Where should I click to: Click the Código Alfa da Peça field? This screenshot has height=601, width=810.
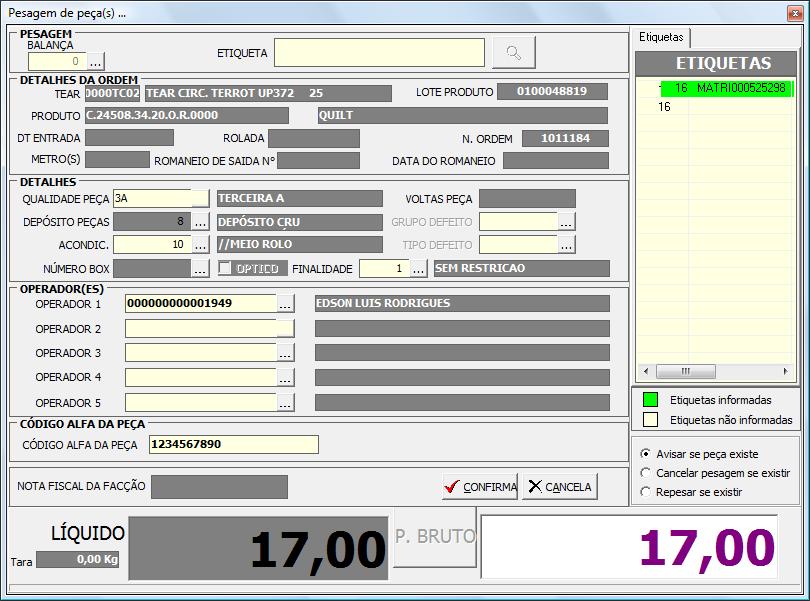[233, 445]
